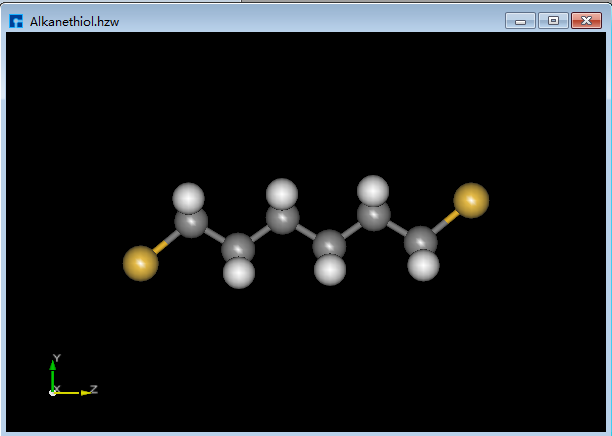612x436 pixels.
Task: Click the carbon atom bonded to right sulfur
Action: pyautogui.click(x=419, y=239)
